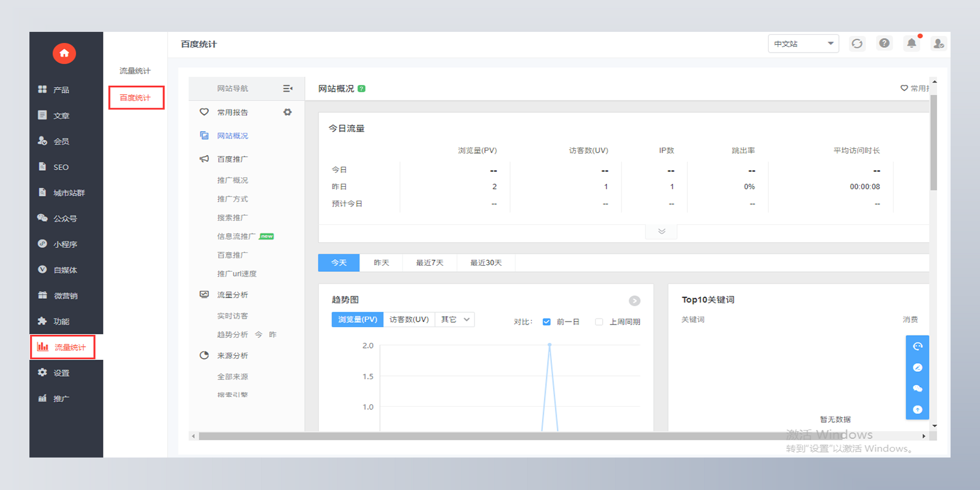Select the 访客数(UV) chart button
The width and height of the screenshot is (980, 490).
click(x=409, y=320)
